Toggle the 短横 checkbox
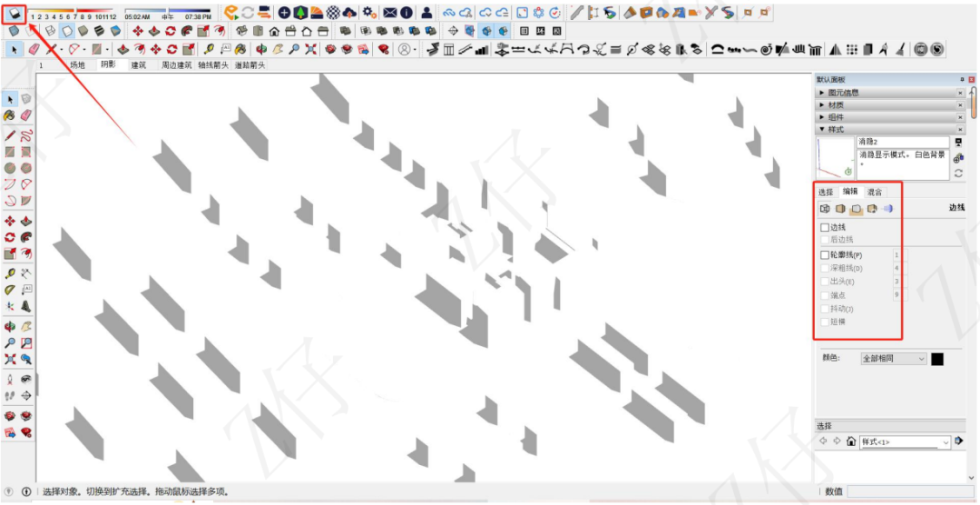This screenshot has width=980, height=505. [824, 322]
